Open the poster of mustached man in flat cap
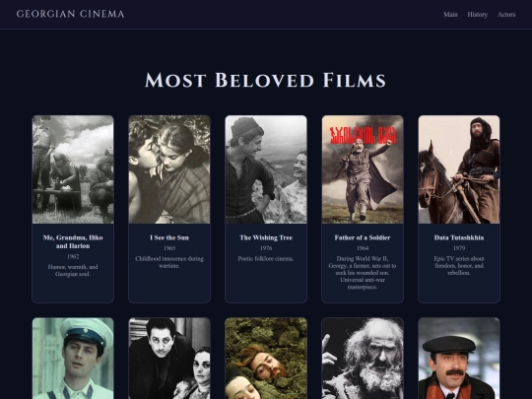This screenshot has height=399, width=532. point(459,359)
